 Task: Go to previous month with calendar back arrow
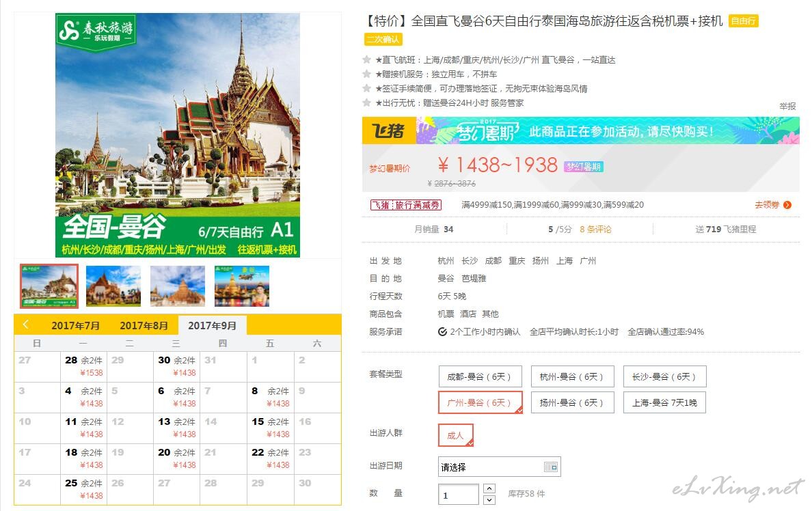click(x=26, y=324)
